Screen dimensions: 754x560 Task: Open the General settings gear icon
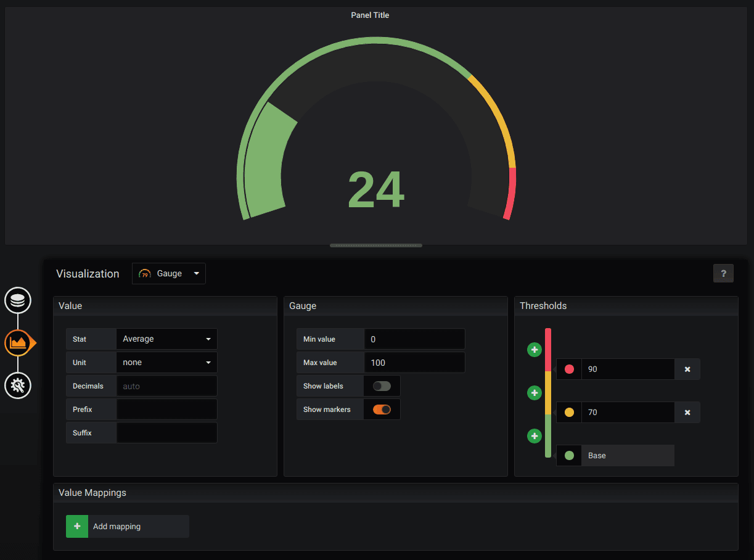(x=18, y=385)
